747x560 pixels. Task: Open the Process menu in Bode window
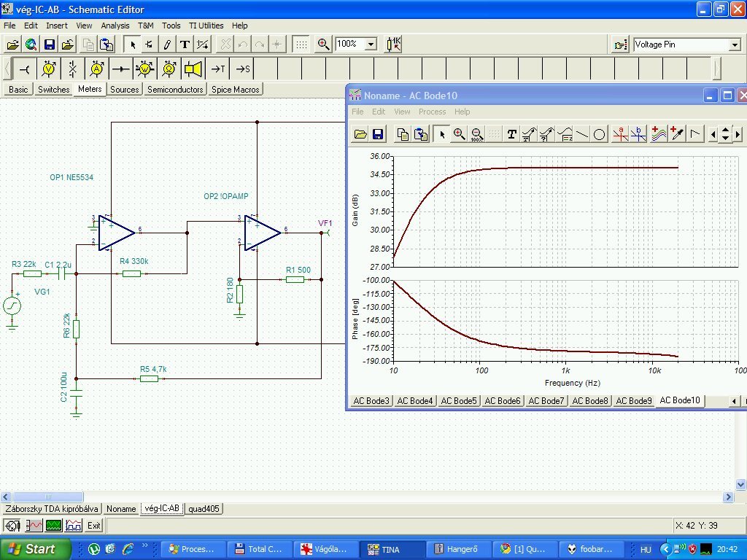pyautogui.click(x=432, y=112)
